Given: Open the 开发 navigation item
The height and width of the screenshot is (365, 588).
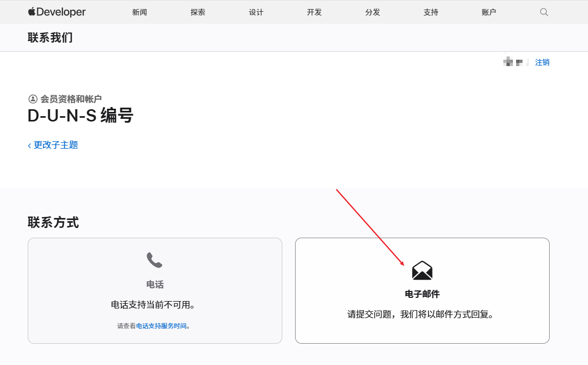Looking at the screenshot, I should coord(314,12).
